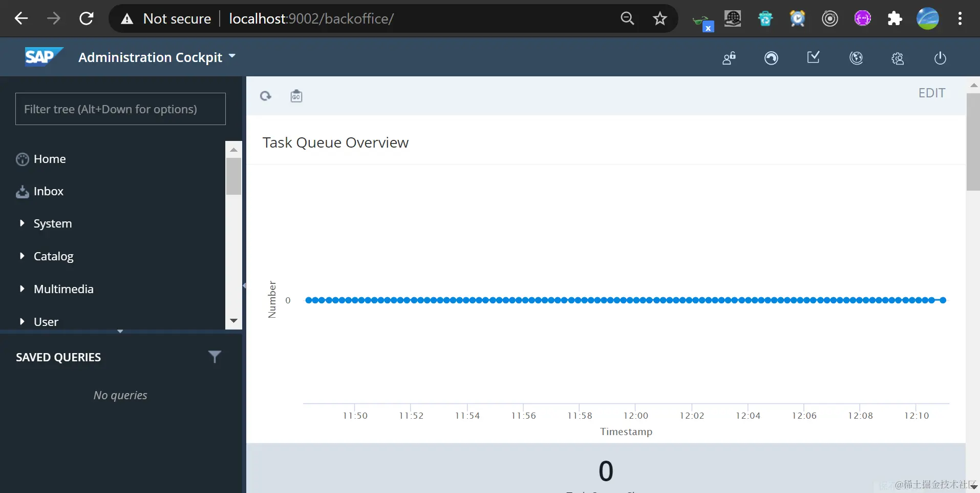Expand the Multimedia tree node
This screenshot has height=493, width=980.
[22, 289]
